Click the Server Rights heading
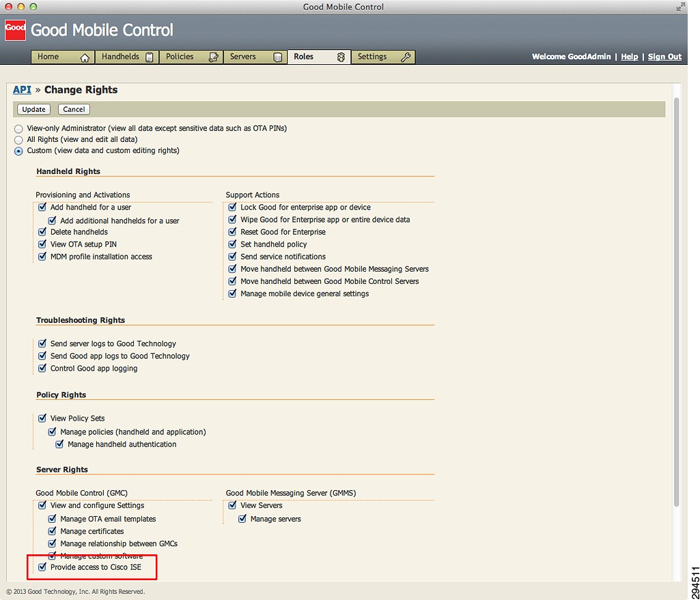Image resolution: width=700 pixels, height=600 pixels. click(62, 470)
